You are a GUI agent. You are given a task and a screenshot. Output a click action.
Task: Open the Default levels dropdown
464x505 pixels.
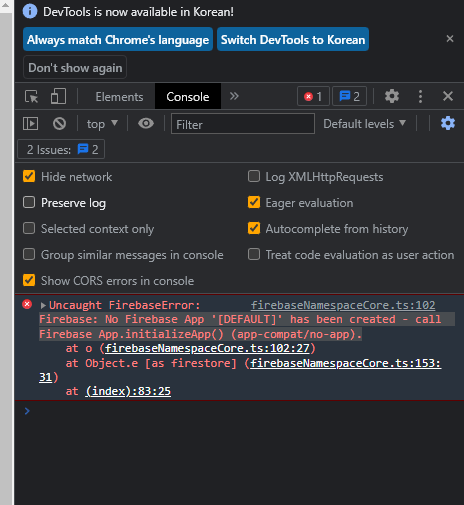(x=365, y=124)
